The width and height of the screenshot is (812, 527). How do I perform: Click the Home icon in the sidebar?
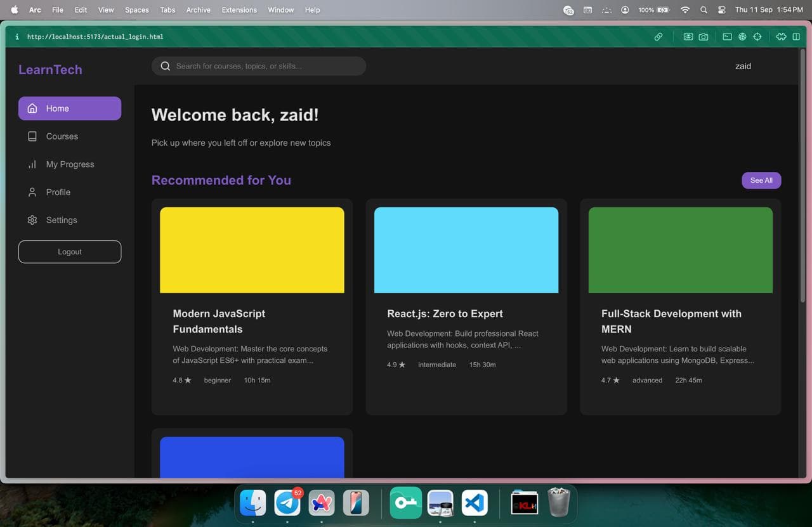pyautogui.click(x=32, y=108)
